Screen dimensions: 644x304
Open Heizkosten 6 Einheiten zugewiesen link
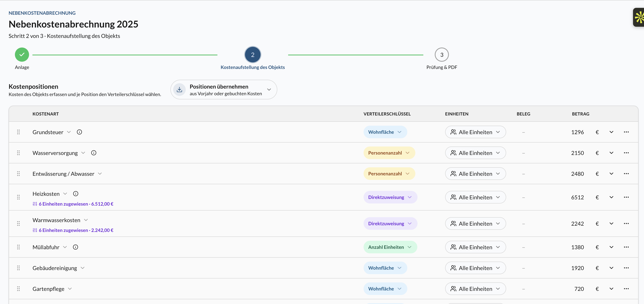tap(73, 204)
